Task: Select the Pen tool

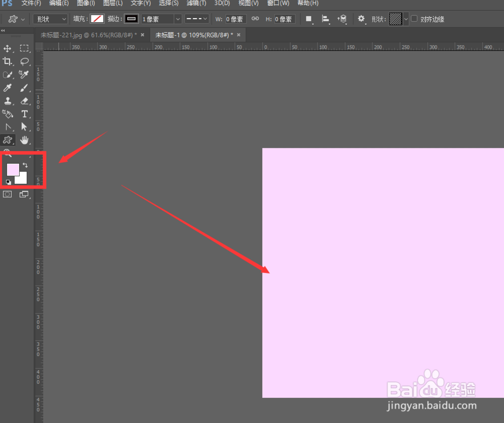Action: coord(8,127)
